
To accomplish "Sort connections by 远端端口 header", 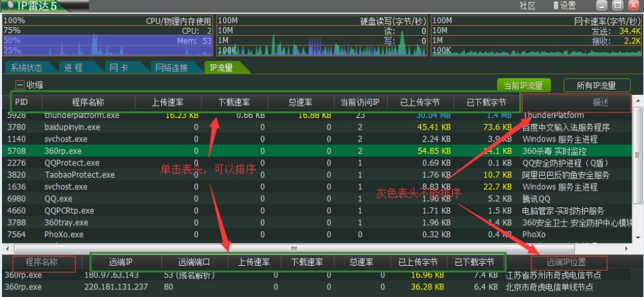I will [x=195, y=262].
